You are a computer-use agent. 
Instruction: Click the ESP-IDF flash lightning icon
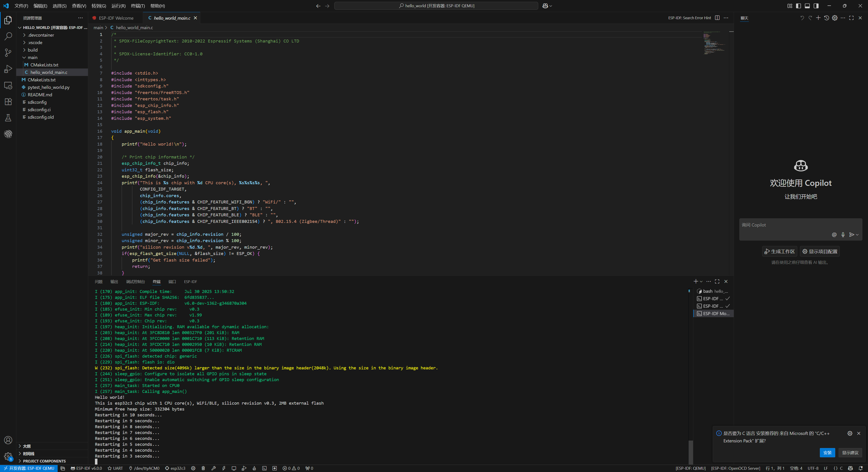[x=224, y=468]
